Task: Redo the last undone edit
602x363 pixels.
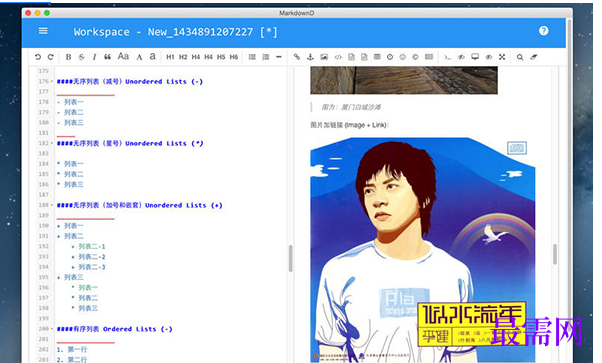Action: [50, 57]
